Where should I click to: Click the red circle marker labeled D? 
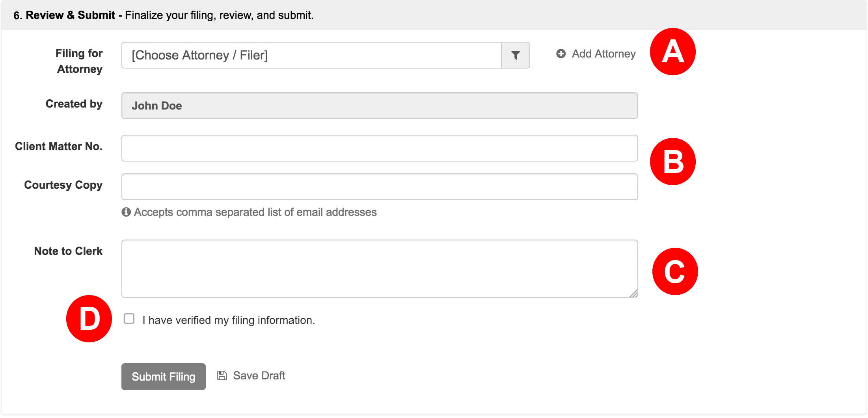pyautogui.click(x=89, y=319)
